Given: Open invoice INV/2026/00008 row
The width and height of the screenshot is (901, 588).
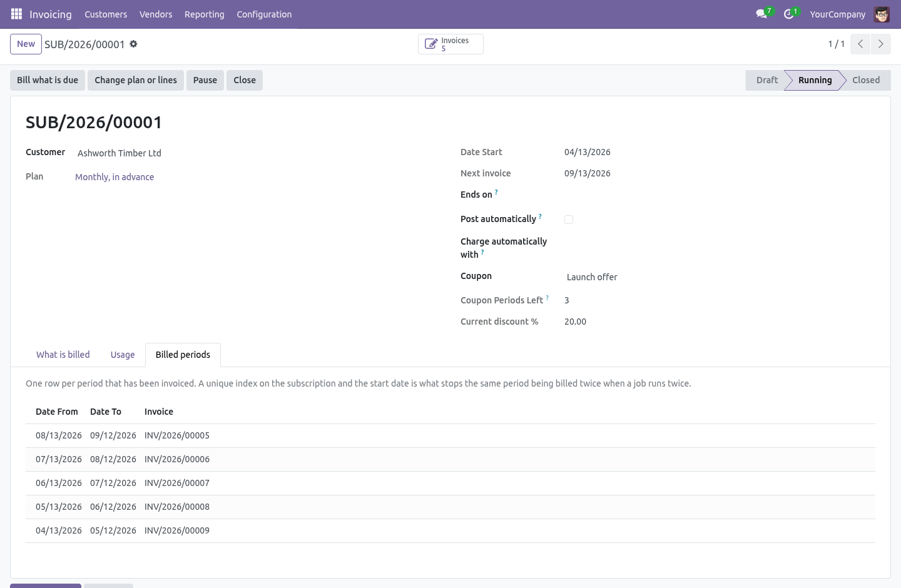Looking at the screenshot, I should tap(450, 507).
